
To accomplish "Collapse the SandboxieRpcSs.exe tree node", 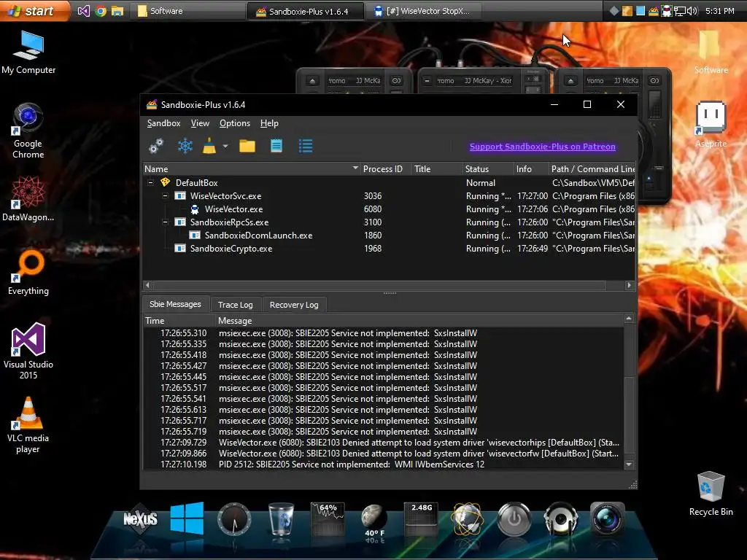I will click(x=166, y=222).
